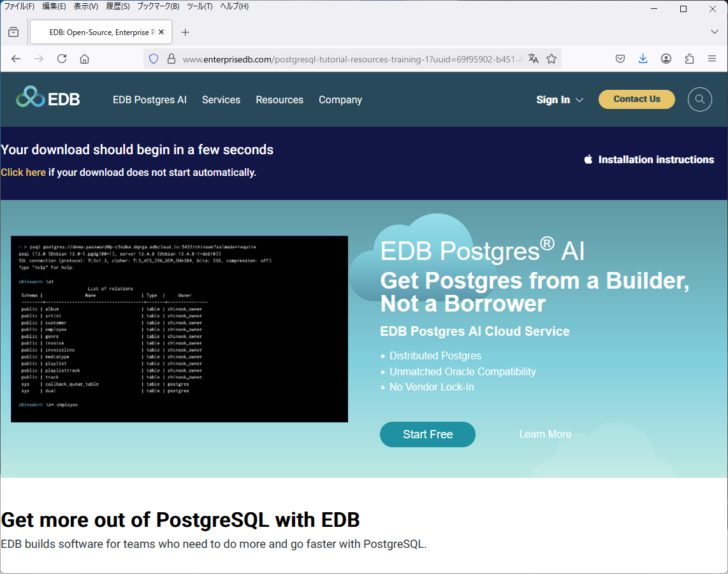
Task: Open the 履歴(S) menu
Action: (118, 6)
